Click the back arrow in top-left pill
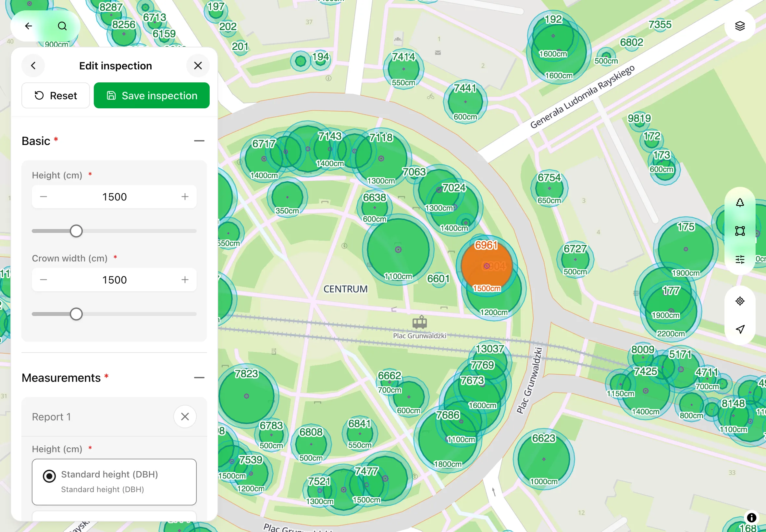The width and height of the screenshot is (766, 532). [29, 26]
